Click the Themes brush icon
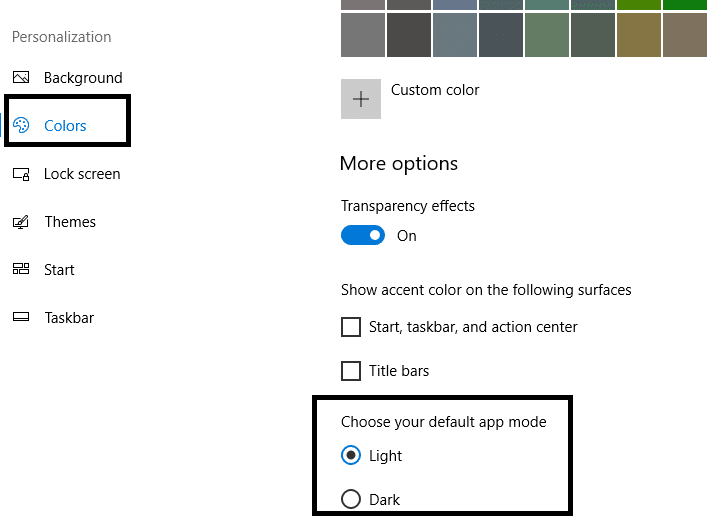The height and width of the screenshot is (517, 727). coord(21,222)
